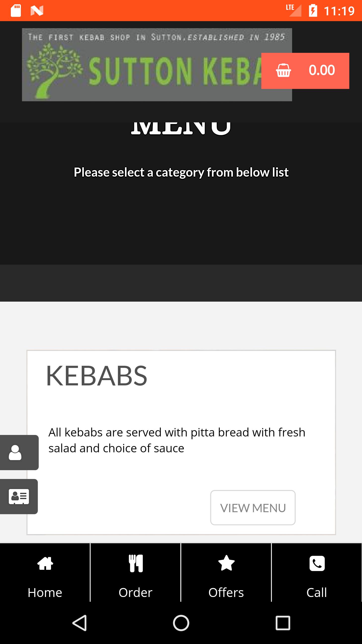Tap the 0.00 basket total
Image resolution: width=362 pixels, height=644 pixels.
click(x=322, y=70)
